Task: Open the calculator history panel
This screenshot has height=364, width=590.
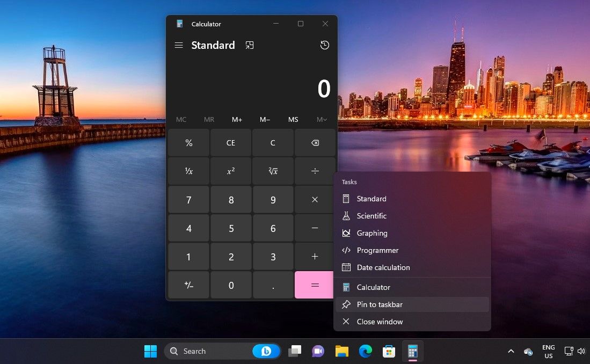Action: point(325,45)
